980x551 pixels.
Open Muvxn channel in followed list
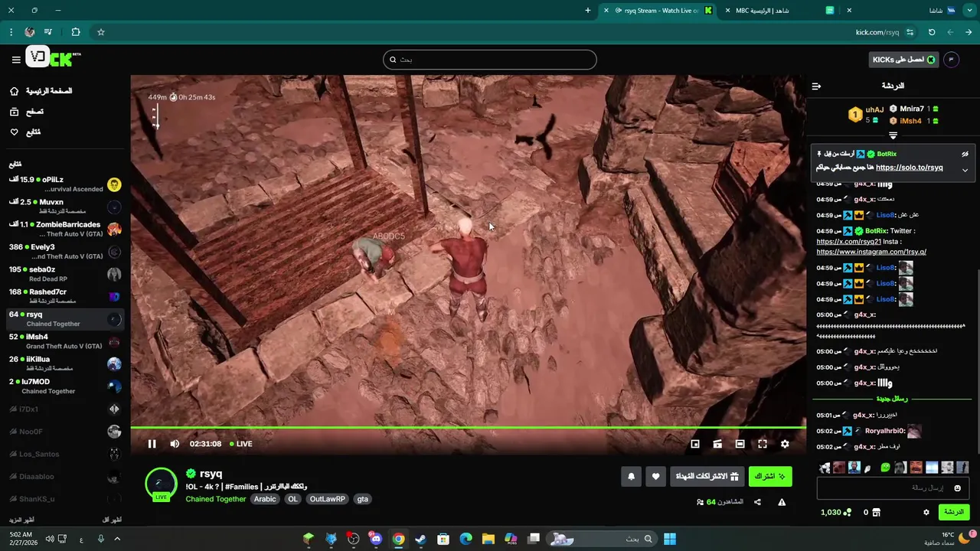(x=65, y=207)
